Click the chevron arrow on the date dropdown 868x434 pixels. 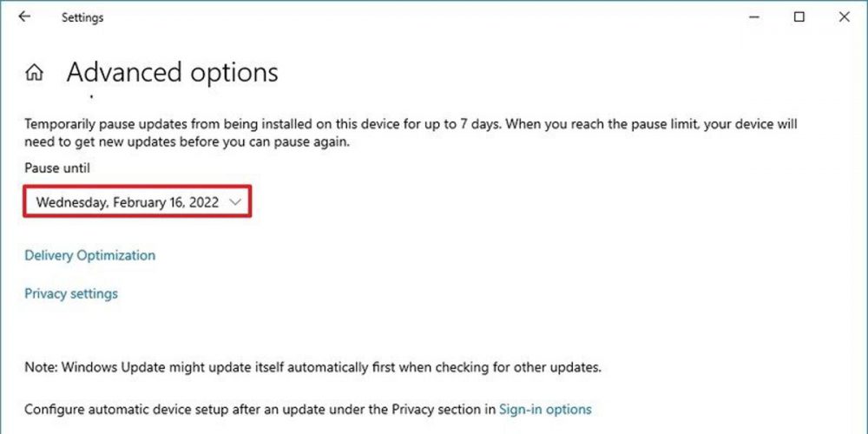tap(236, 201)
